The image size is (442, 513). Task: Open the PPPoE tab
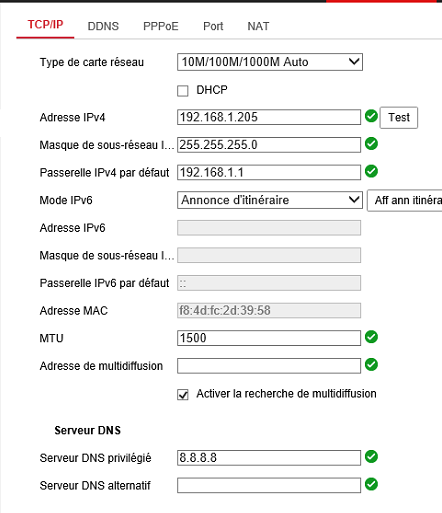pos(161,26)
